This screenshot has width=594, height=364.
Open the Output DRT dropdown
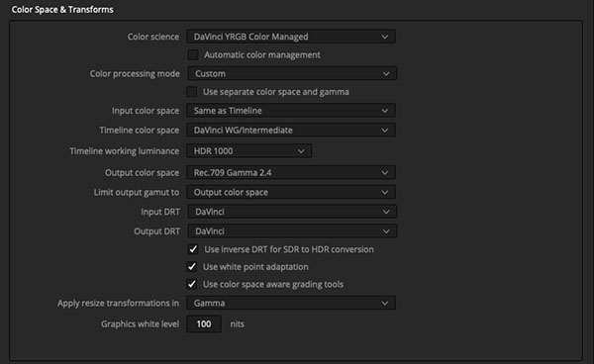click(x=292, y=231)
